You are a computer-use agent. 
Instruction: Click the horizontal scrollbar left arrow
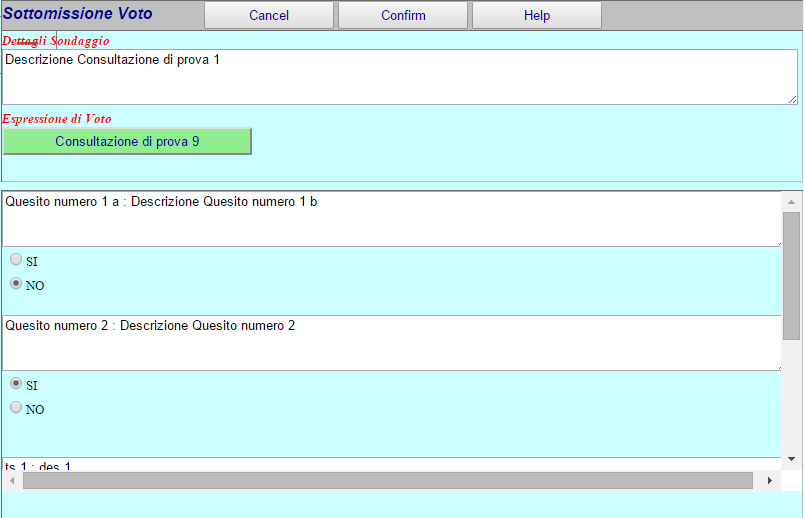click(x=12, y=481)
